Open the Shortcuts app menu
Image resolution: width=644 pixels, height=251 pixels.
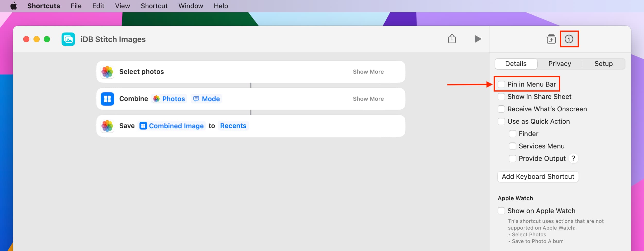(44, 6)
